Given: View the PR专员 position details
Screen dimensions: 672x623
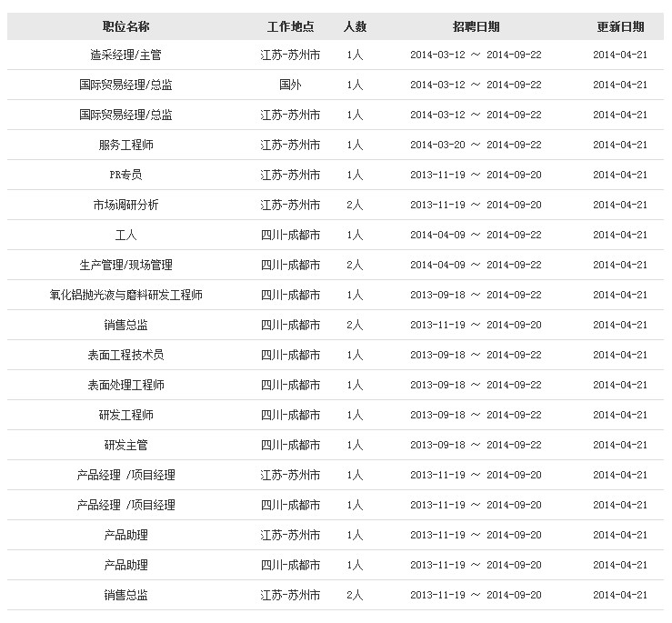Looking at the screenshot, I should click(x=125, y=175).
